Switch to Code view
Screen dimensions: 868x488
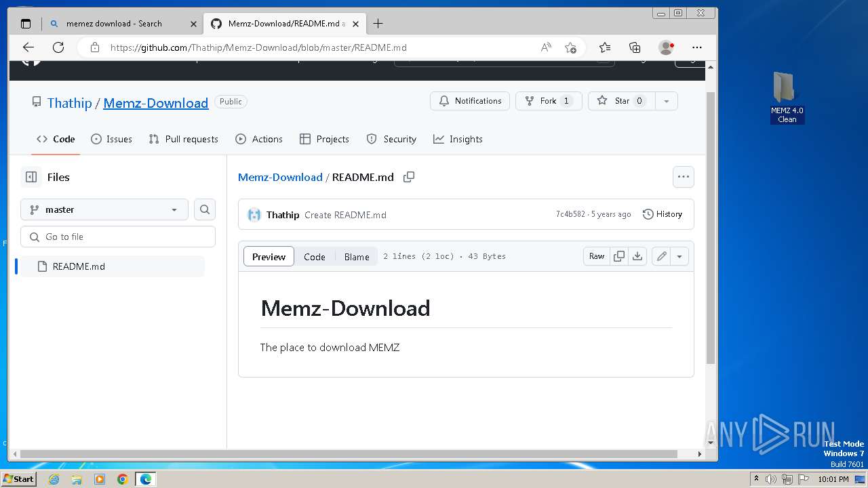315,256
